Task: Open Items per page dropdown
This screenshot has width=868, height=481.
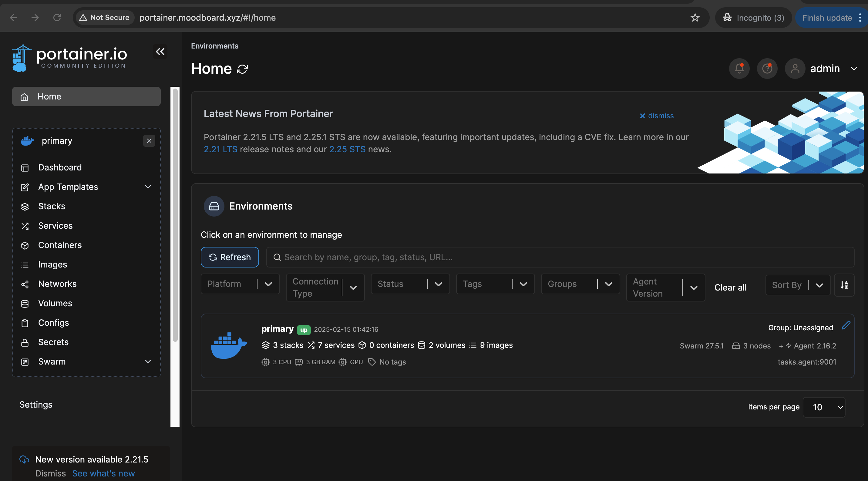Action: coord(824,407)
